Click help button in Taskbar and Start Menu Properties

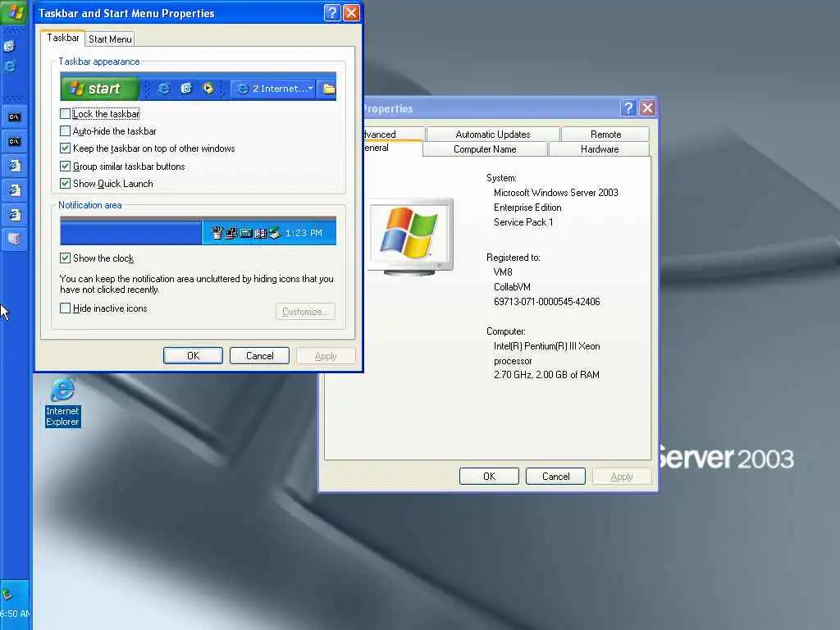pyautogui.click(x=332, y=12)
